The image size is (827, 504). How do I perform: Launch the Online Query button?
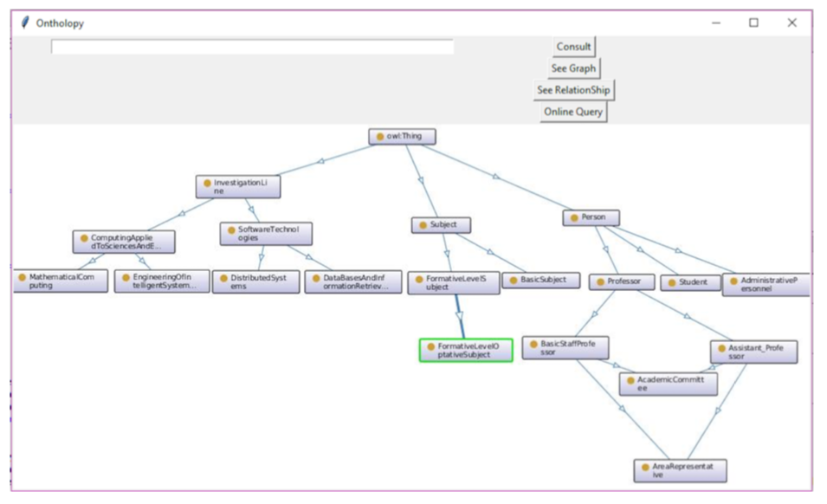(573, 112)
